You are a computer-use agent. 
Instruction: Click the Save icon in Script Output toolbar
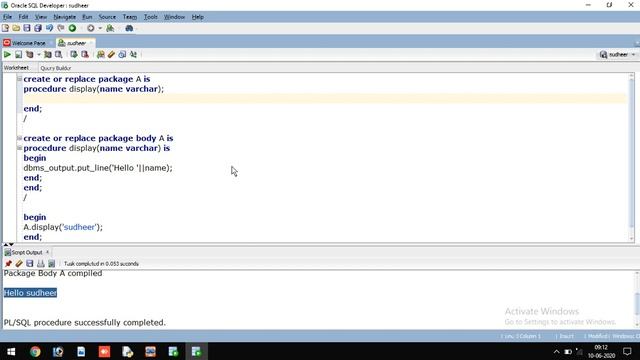click(x=30, y=264)
